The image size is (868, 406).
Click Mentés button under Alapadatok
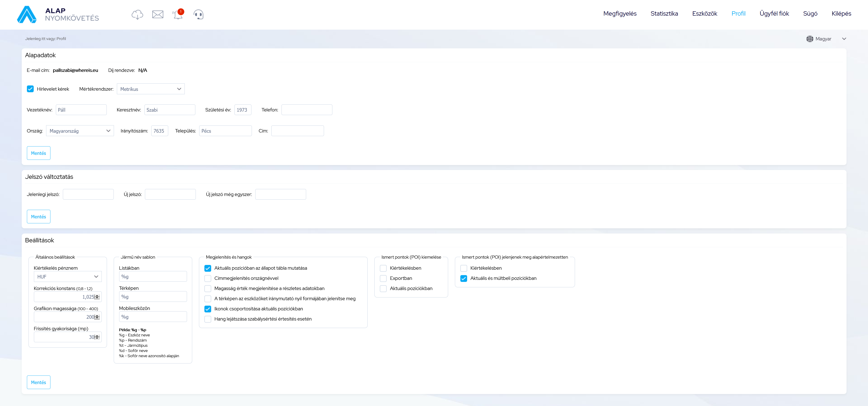38,153
